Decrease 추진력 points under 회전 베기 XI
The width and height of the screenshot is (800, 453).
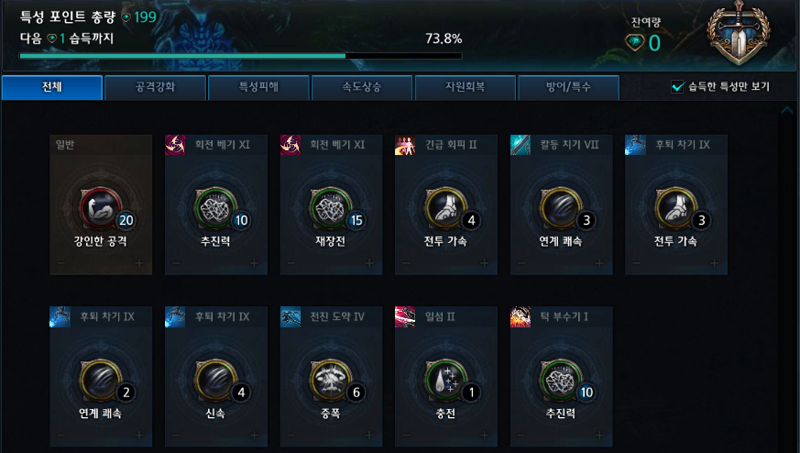176,263
